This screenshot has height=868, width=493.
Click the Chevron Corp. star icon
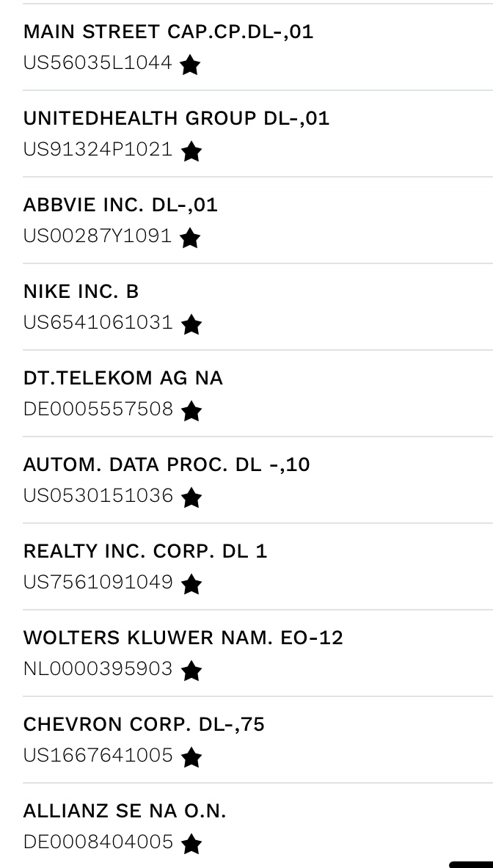click(x=191, y=758)
